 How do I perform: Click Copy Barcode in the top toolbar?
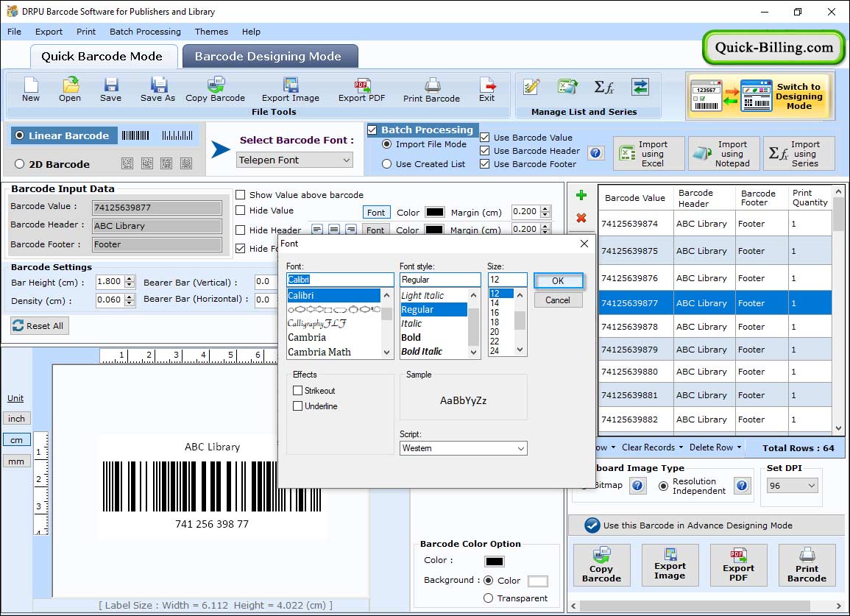(215, 89)
